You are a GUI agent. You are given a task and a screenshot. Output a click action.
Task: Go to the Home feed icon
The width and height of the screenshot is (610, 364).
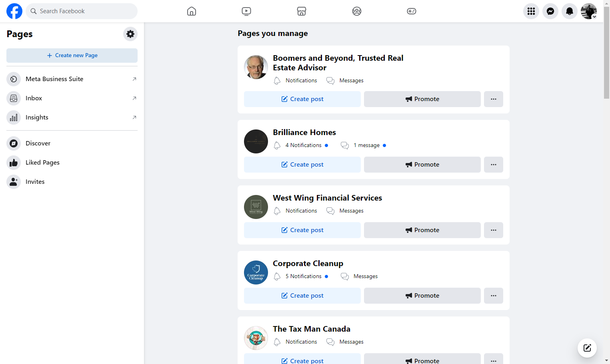click(192, 11)
